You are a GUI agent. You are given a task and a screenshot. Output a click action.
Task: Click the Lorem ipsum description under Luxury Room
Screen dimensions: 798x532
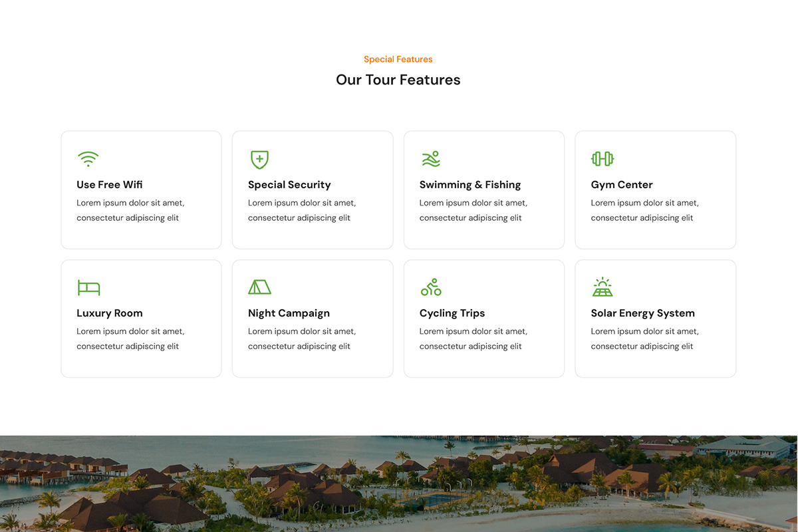point(130,338)
